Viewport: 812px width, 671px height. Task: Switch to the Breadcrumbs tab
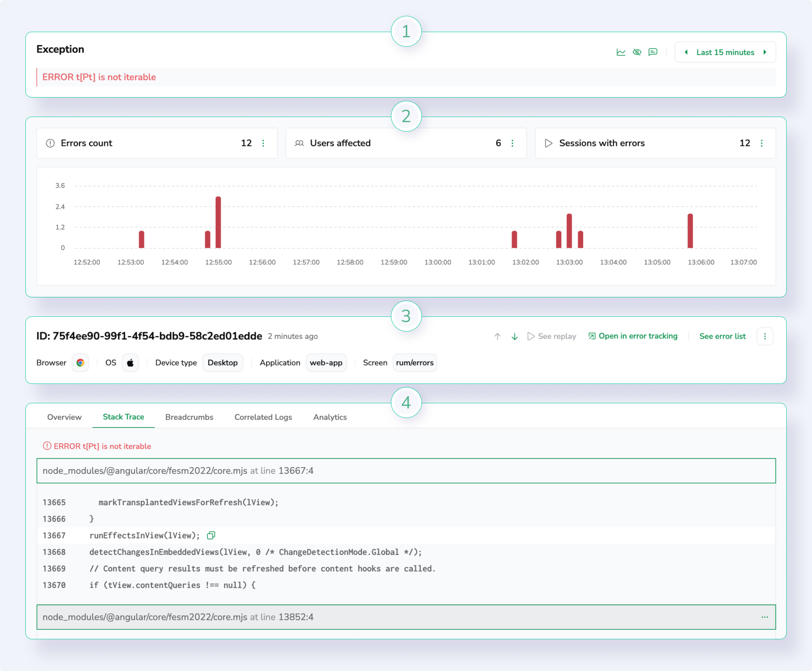tap(189, 417)
